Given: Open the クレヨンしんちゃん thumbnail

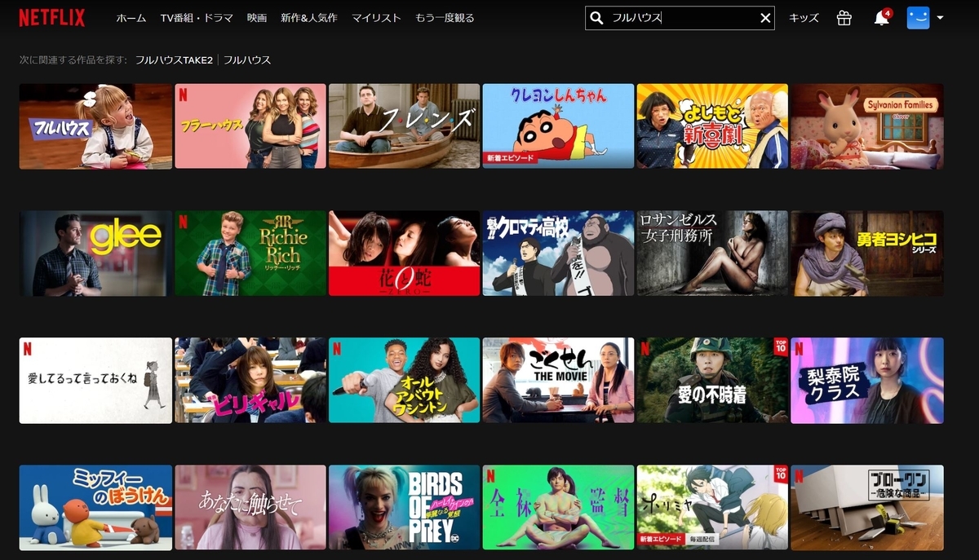Looking at the screenshot, I should tap(558, 126).
